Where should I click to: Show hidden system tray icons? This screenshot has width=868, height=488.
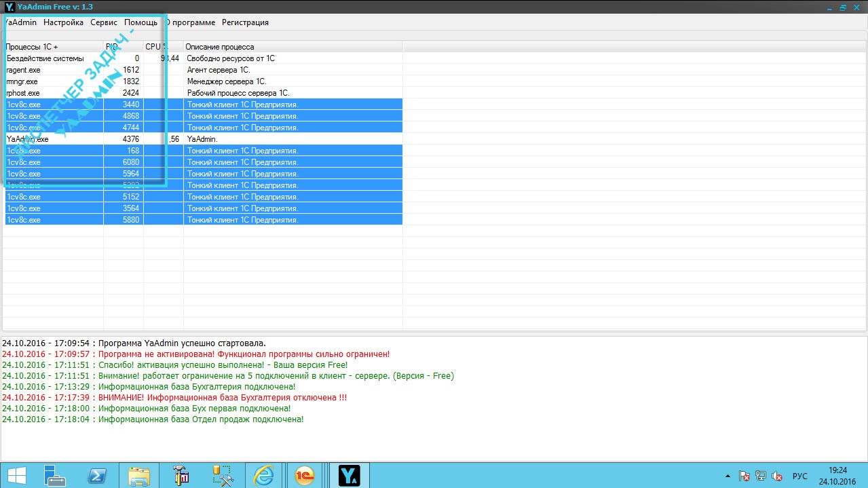(x=728, y=476)
